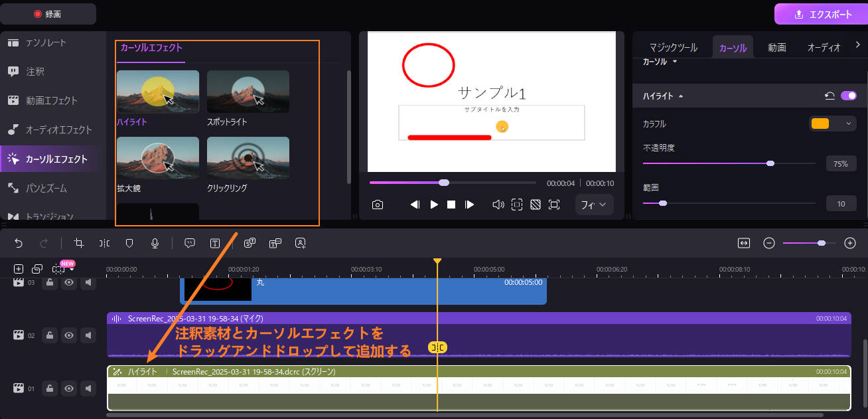Screen dimensions: 868x419
Task: Play the preview video
Action: pyautogui.click(x=434, y=205)
